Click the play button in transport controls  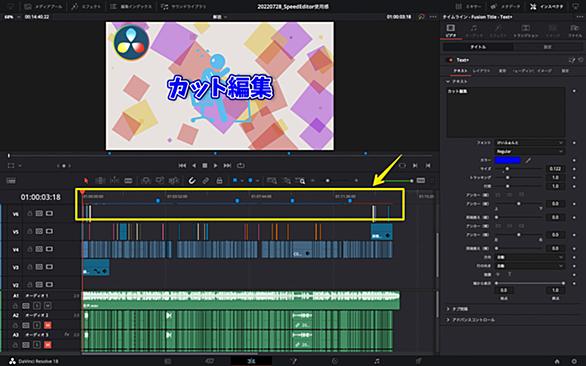(216, 165)
